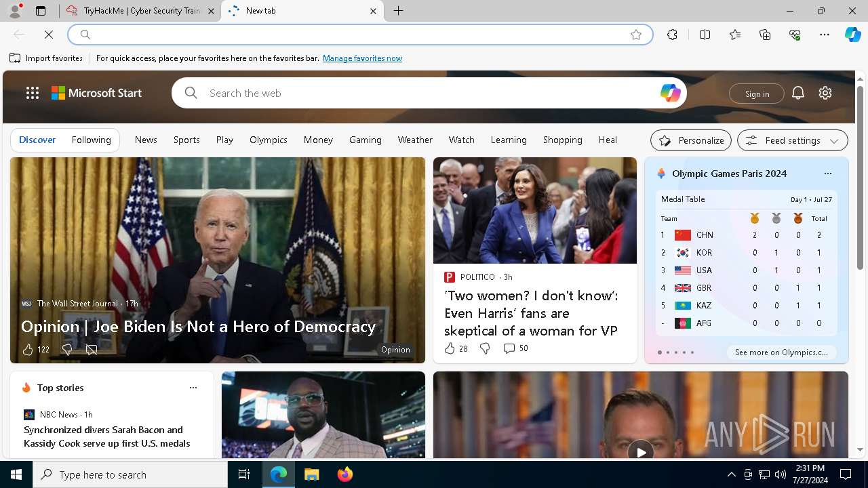868x488 pixels.
Task: Open the News category
Action: pyautogui.click(x=146, y=140)
